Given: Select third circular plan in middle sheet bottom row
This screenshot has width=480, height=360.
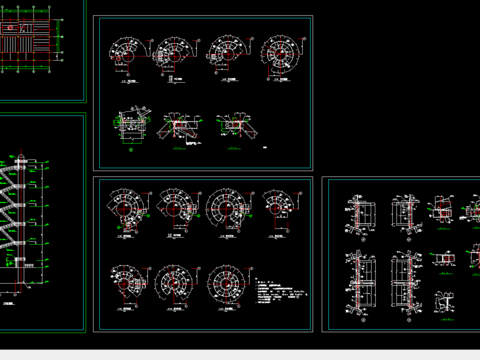Looking at the screenshot, I should (x=229, y=285).
